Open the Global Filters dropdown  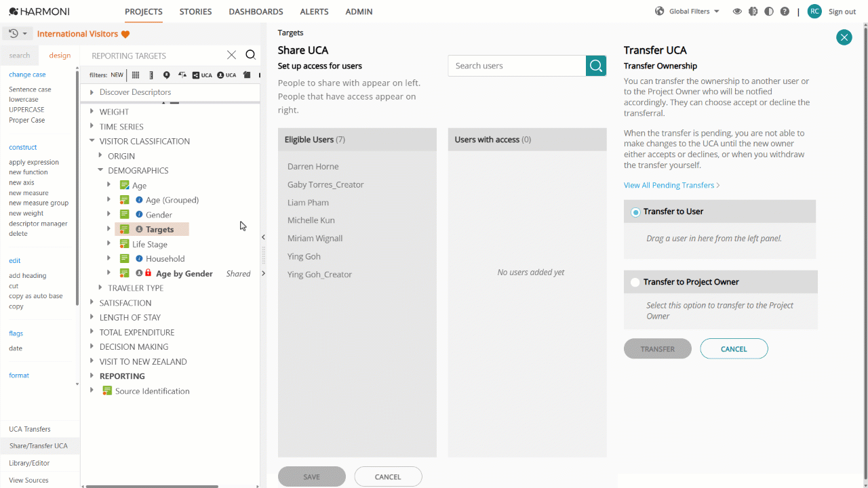pos(694,12)
